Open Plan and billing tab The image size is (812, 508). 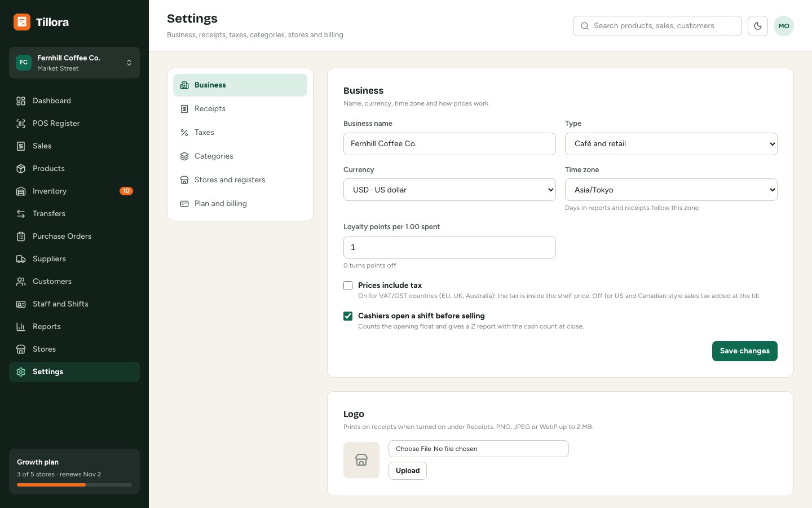click(240, 204)
